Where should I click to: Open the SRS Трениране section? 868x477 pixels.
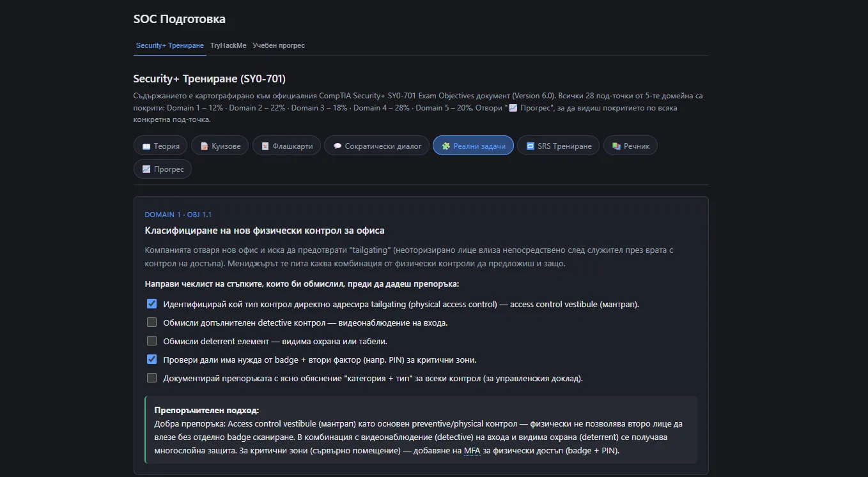pos(559,146)
